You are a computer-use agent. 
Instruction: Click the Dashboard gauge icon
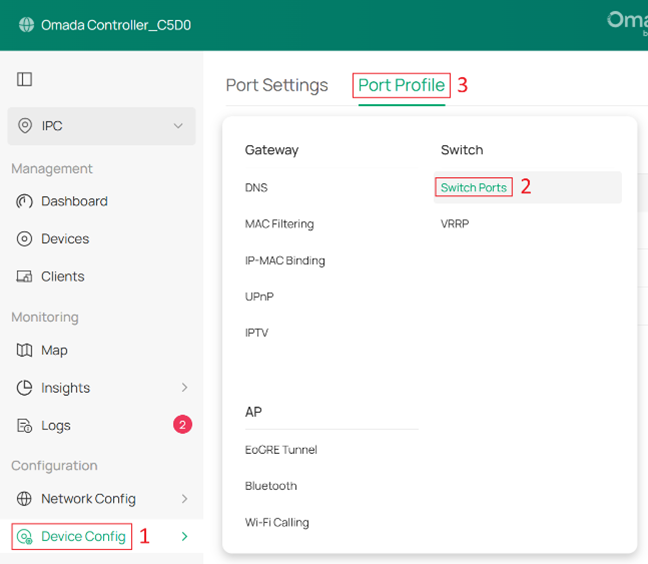pos(24,201)
